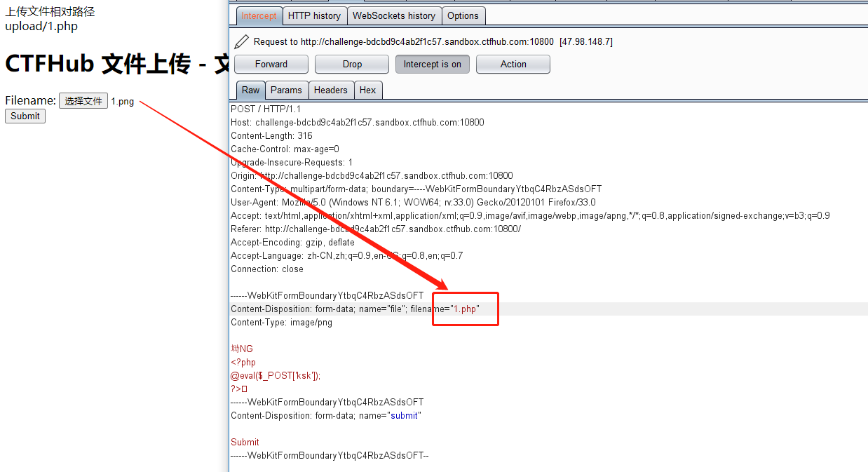The image size is (868, 472).
Task: Open the Action menu button
Action: coord(513,64)
